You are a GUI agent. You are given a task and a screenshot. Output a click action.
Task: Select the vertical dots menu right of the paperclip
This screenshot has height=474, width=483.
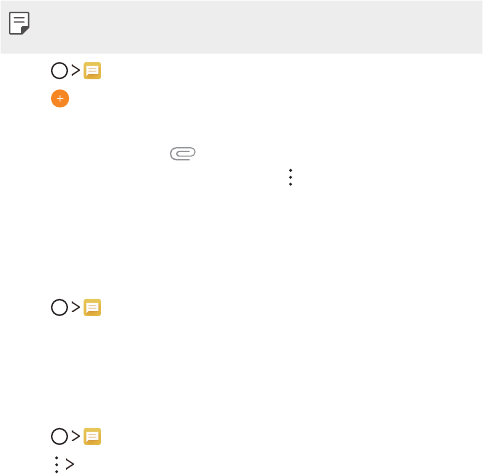click(290, 177)
